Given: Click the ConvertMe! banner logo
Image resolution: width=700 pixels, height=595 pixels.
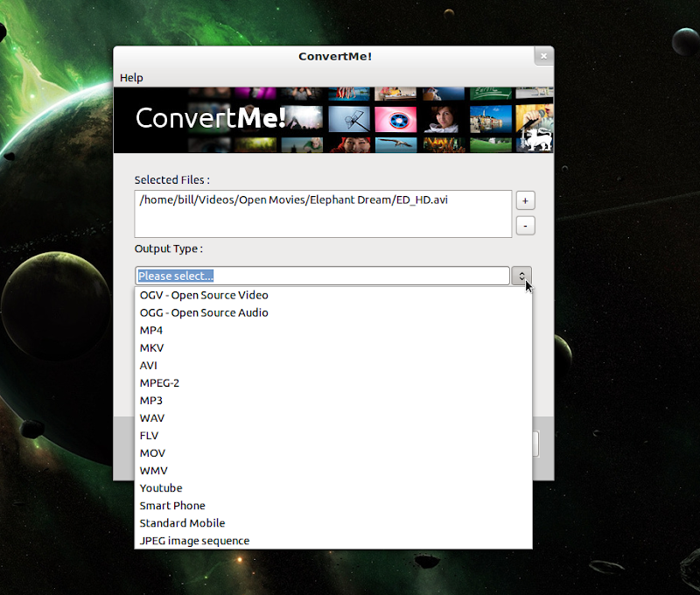Looking at the screenshot, I should coord(211,118).
